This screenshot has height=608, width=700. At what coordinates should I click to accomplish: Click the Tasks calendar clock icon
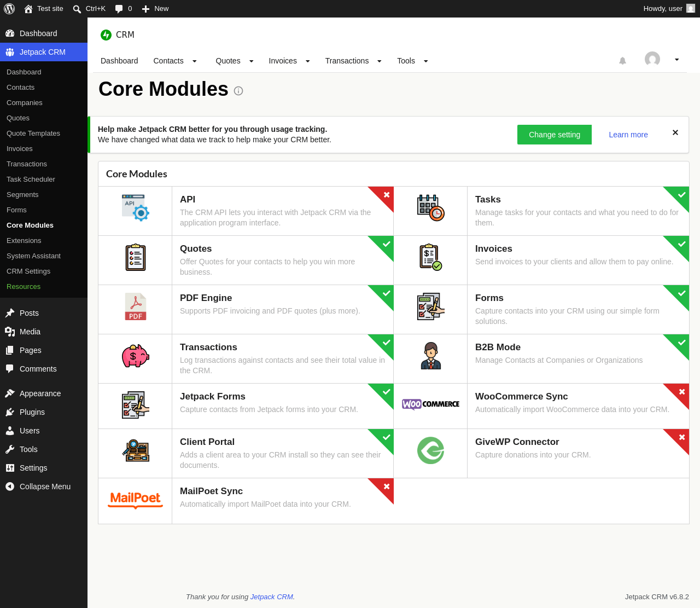click(x=431, y=207)
